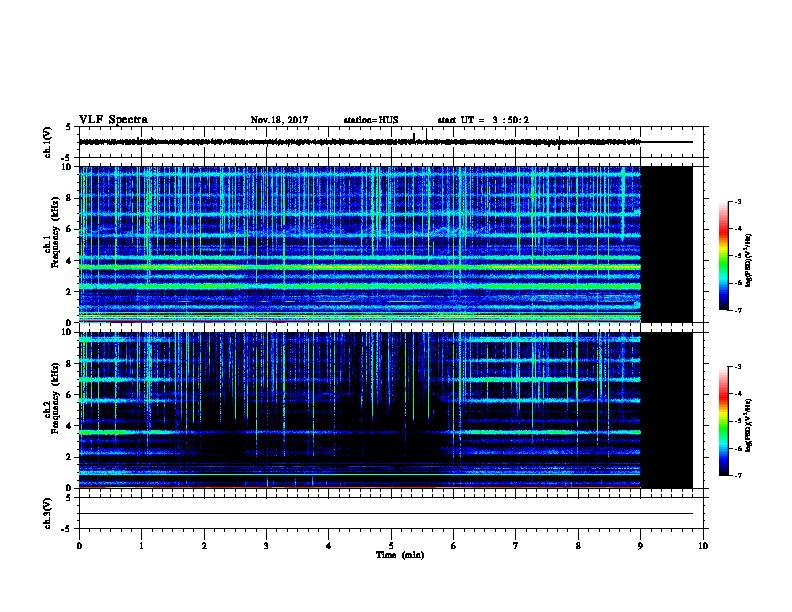This screenshot has width=792, height=612.
Task: Click the "-4" tick on ch.2 colorbar
Action: (x=737, y=394)
